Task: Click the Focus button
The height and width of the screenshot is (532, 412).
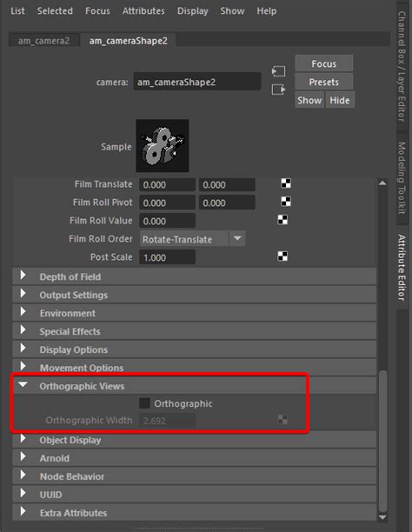Action: point(323,63)
